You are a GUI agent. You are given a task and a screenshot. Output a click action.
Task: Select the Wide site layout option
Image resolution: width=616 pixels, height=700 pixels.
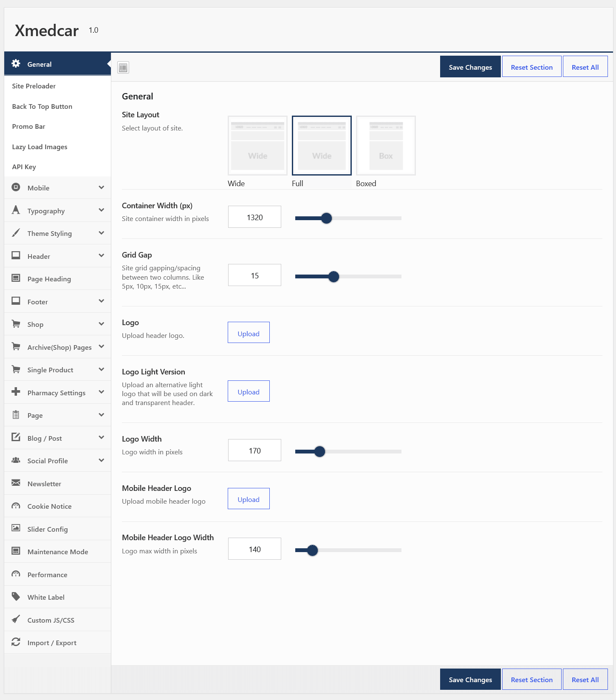[258, 145]
